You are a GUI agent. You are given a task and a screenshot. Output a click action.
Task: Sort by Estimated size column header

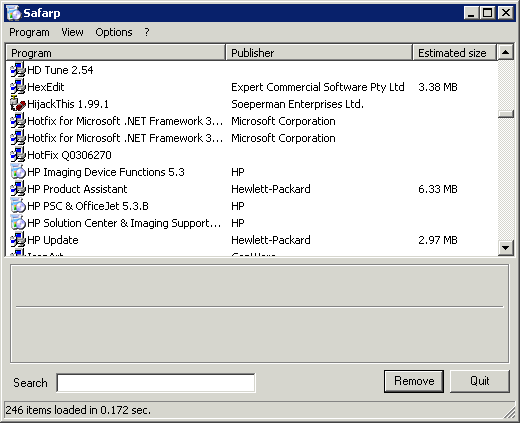point(454,53)
